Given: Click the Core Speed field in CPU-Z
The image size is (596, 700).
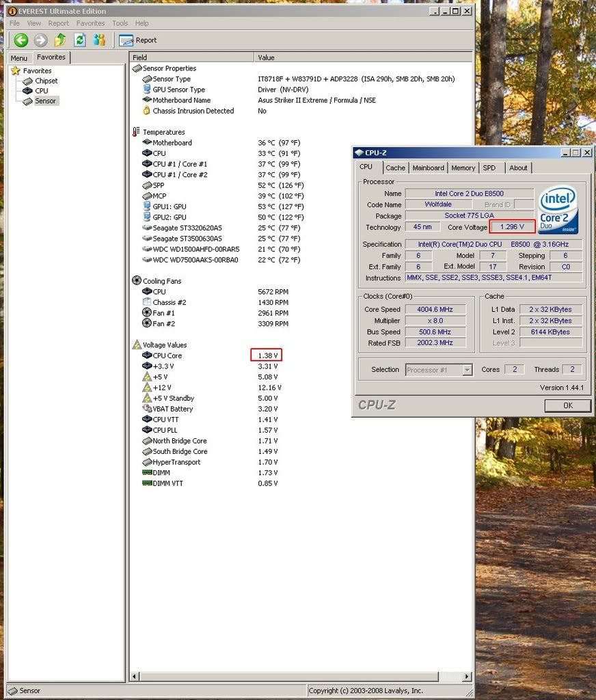Looking at the screenshot, I should click(435, 309).
